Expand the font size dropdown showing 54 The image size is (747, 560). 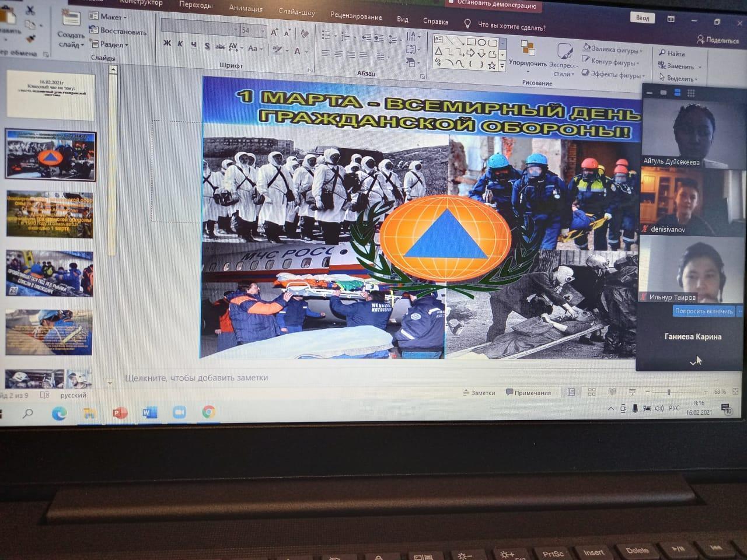(x=263, y=31)
